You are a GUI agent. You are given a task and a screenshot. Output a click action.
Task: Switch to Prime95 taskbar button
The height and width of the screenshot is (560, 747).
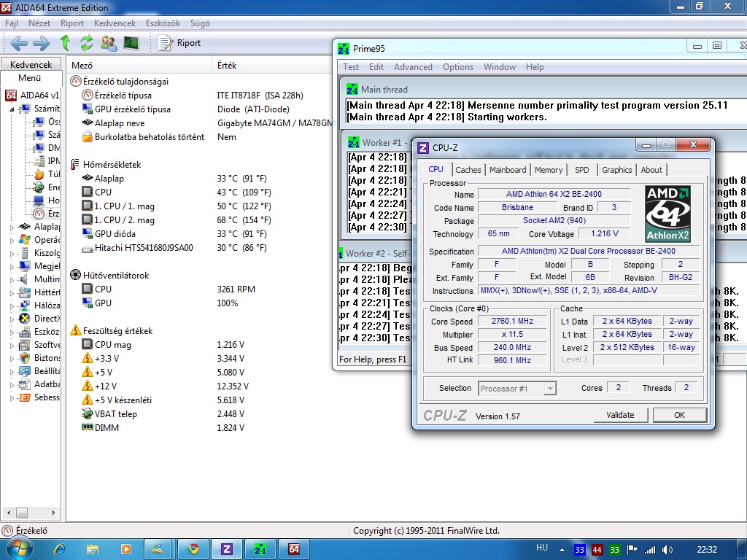[x=260, y=549]
